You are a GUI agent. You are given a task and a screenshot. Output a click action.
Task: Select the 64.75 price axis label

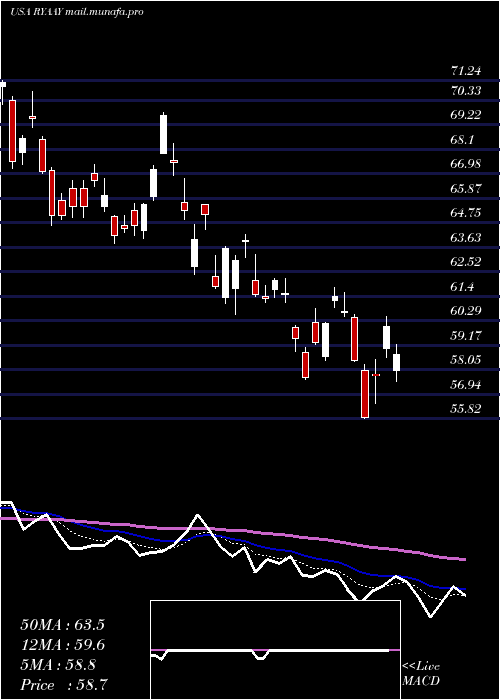(466, 212)
